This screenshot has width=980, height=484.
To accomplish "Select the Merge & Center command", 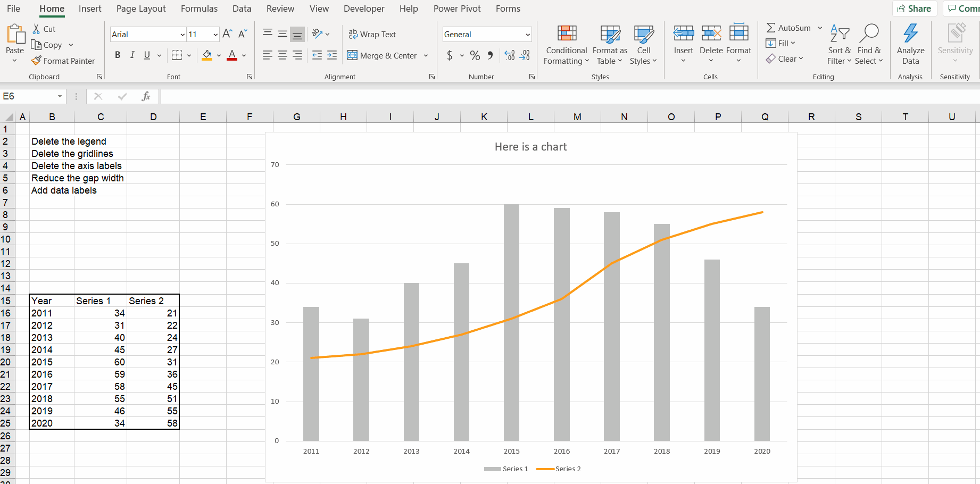I will (382, 55).
